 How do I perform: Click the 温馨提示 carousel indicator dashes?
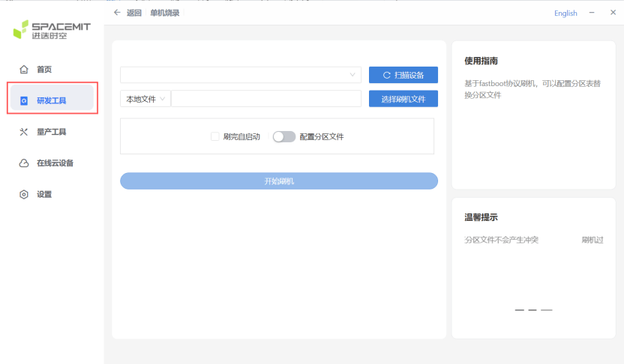(533, 309)
